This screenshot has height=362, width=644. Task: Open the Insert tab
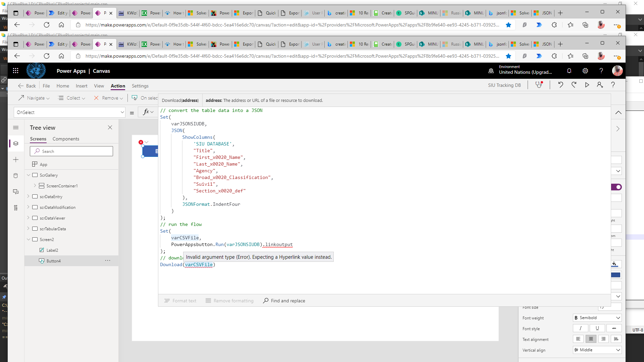(x=82, y=86)
